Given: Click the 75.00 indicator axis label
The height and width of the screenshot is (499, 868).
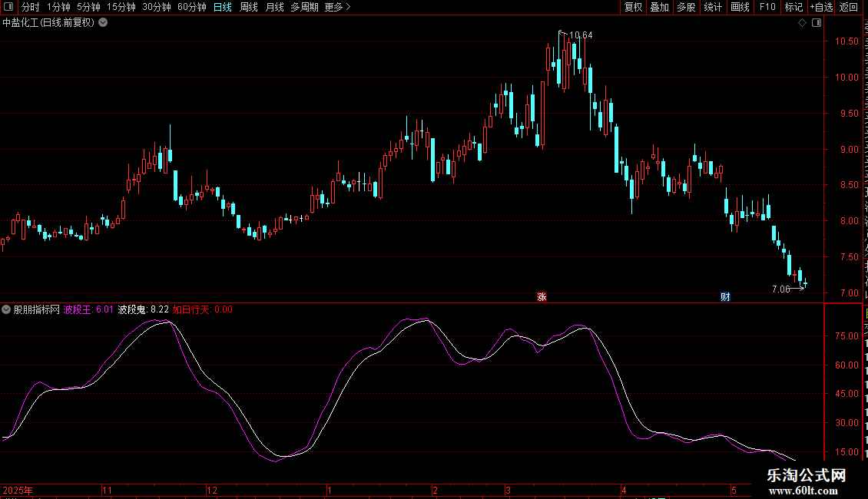Looking at the screenshot, I should pos(847,336).
